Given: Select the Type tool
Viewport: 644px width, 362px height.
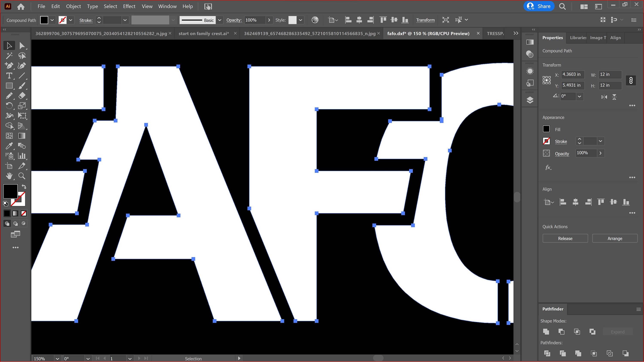Looking at the screenshot, I should (9, 76).
